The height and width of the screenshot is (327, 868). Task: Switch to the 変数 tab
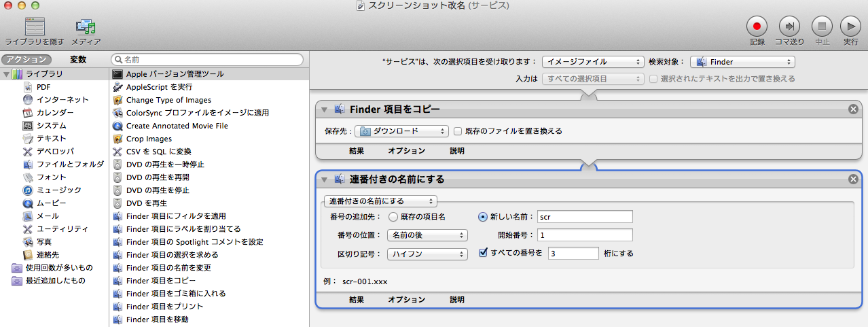click(x=78, y=60)
